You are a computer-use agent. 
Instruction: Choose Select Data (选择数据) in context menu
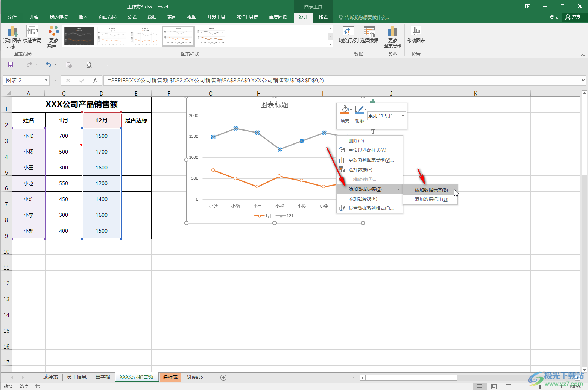point(370,169)
